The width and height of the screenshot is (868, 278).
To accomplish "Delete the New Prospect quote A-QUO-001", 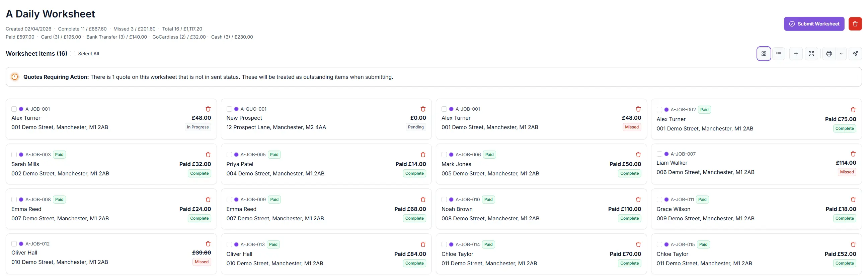I will coord(423,109).
